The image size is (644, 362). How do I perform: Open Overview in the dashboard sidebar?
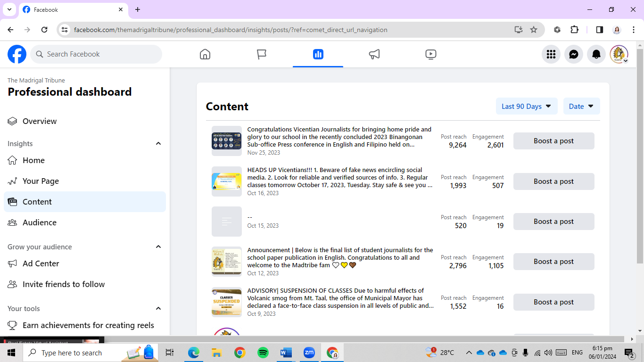(85, 121)
